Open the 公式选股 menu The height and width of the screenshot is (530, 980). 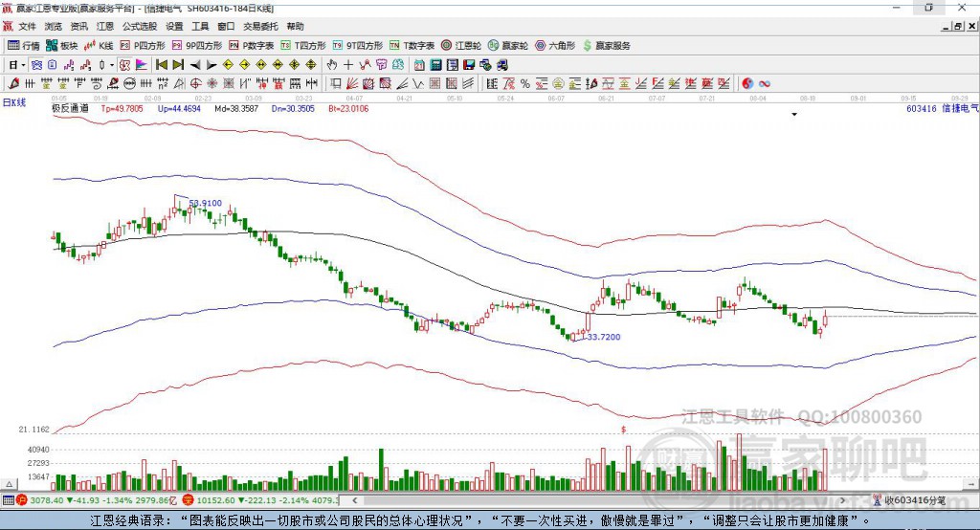[140, 26]
